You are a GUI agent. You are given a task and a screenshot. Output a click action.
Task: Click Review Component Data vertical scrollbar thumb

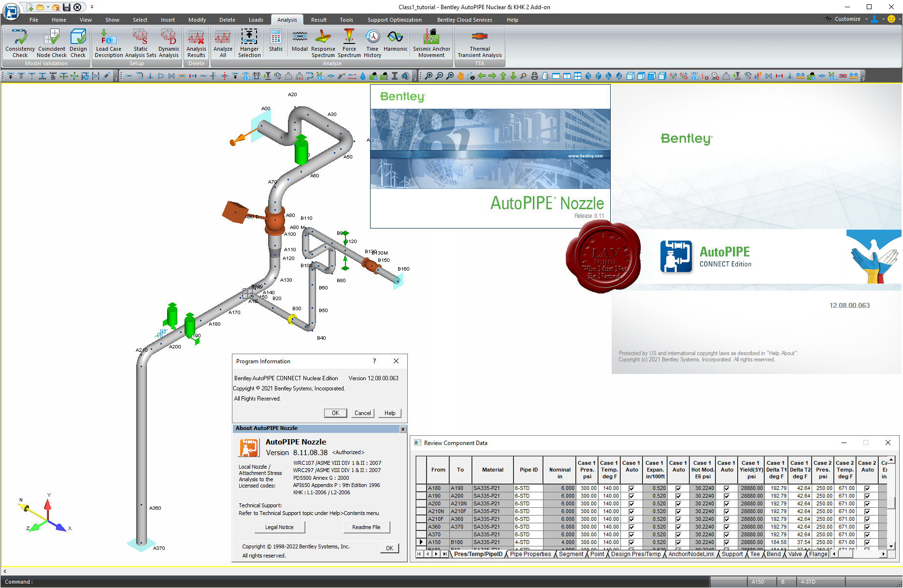[891, 503]
